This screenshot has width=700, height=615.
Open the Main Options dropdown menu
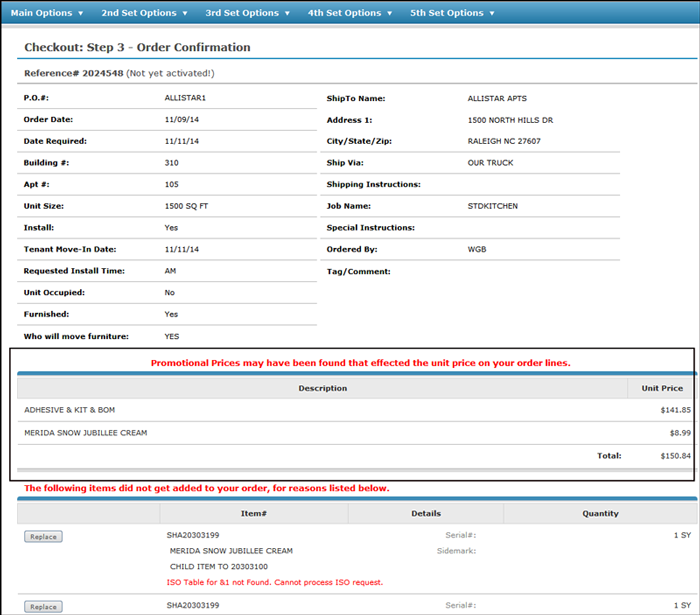(46, 13)
